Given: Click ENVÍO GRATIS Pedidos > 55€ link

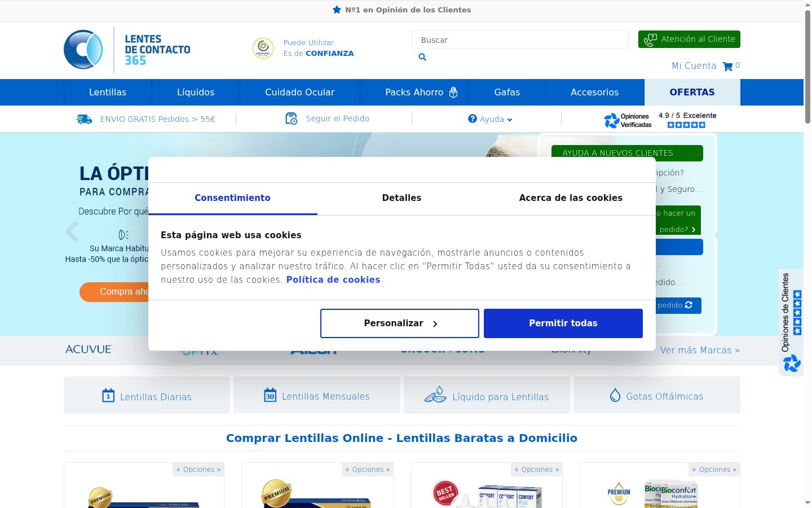Looking at the screenshot, I should click(x=158, y=119).
